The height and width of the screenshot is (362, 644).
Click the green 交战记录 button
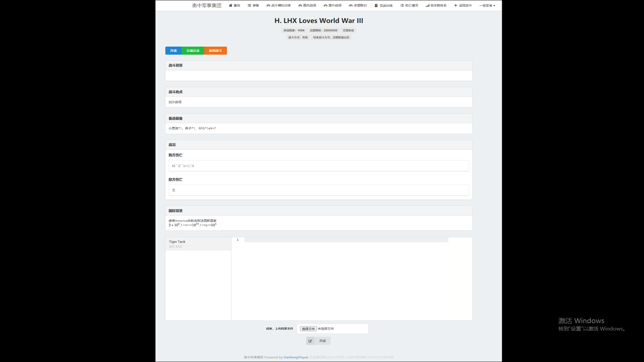[193, 51]
